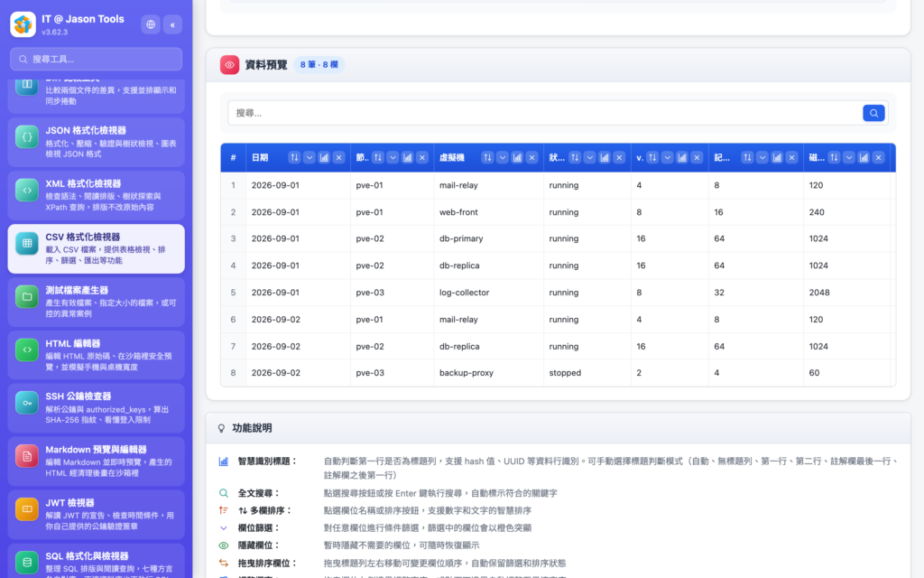This screenshot has height=578, width=924.
Task: Open chart statistics for 記 column
Action: [777, 157]
